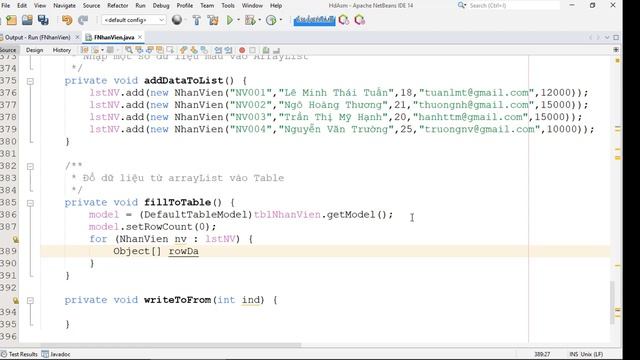This screenshot has height=360, width=640.
Task: Switch to History view
Action: (62, 50)
